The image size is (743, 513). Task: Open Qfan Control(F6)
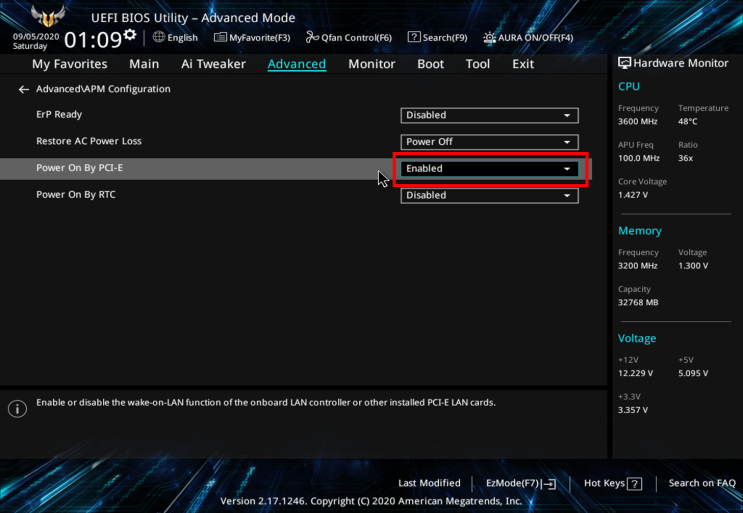pyautogui.click(x=349, y=37)
